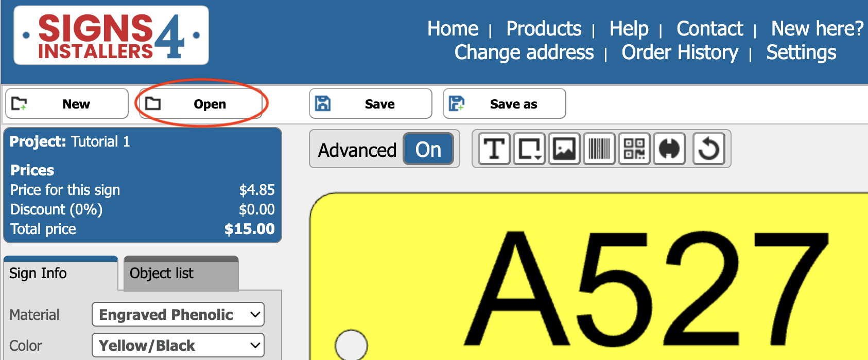This screenshot has width=868, height=360.
Task: Save the project with Save button
Action: click(371, 104)
